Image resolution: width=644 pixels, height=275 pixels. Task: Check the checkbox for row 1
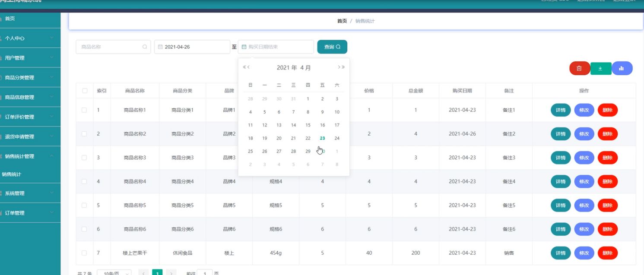(84, 110)
